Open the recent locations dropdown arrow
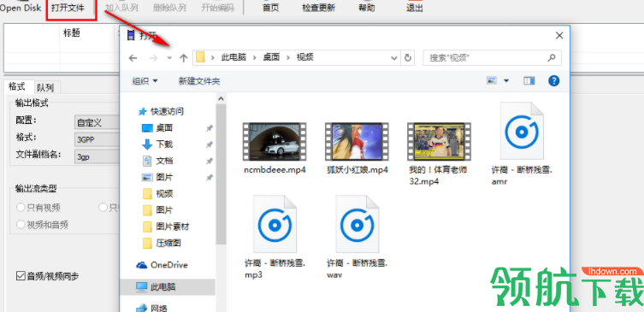Screen dimensions: 644x312 coord(169,58)
